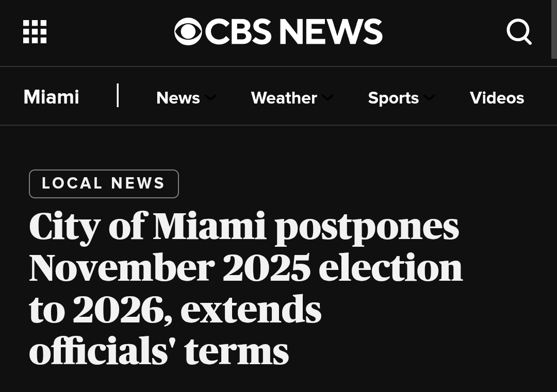Open search with the magnifier icon
557x392 pixels.
point(519,32)
